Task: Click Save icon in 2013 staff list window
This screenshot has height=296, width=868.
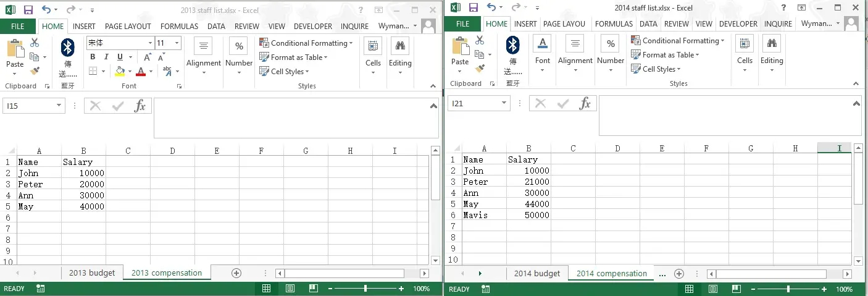Action: tap(28, 10)
